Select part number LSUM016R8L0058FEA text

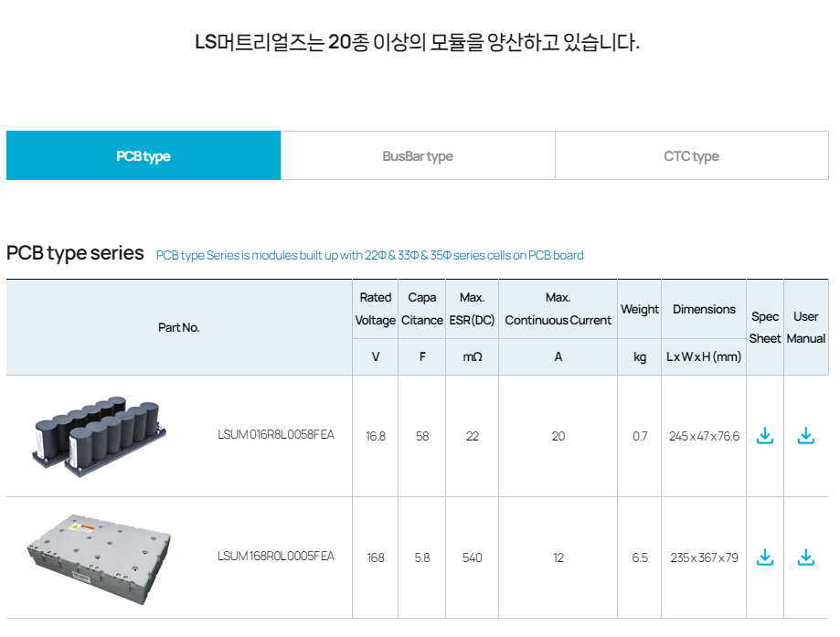point(276,434)
